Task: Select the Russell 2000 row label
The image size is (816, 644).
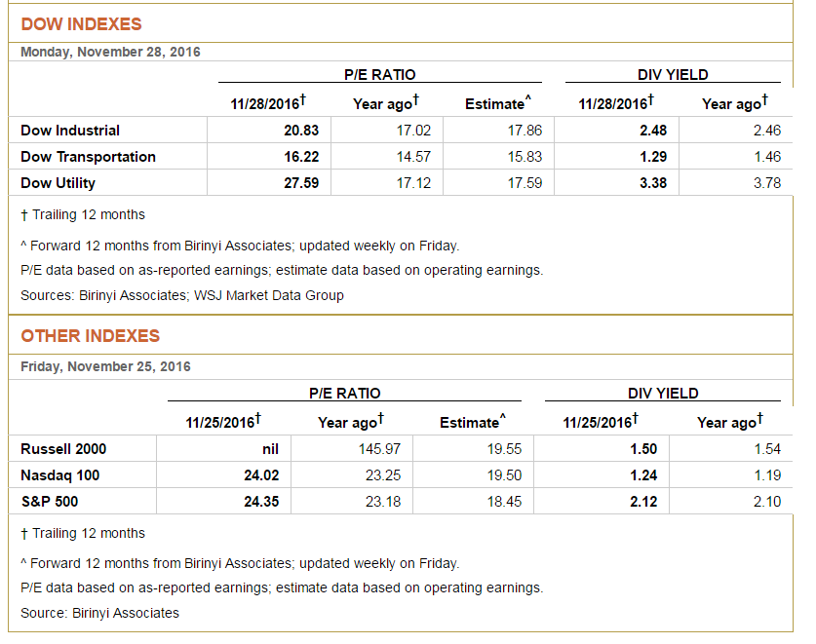Action: (63, 449)
